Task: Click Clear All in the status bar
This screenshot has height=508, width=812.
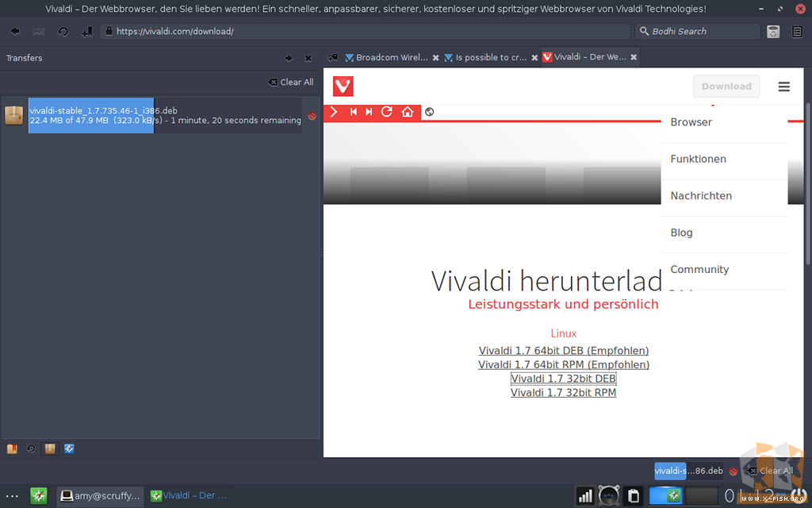Action: pyautogui.click(x=771, y=471)
